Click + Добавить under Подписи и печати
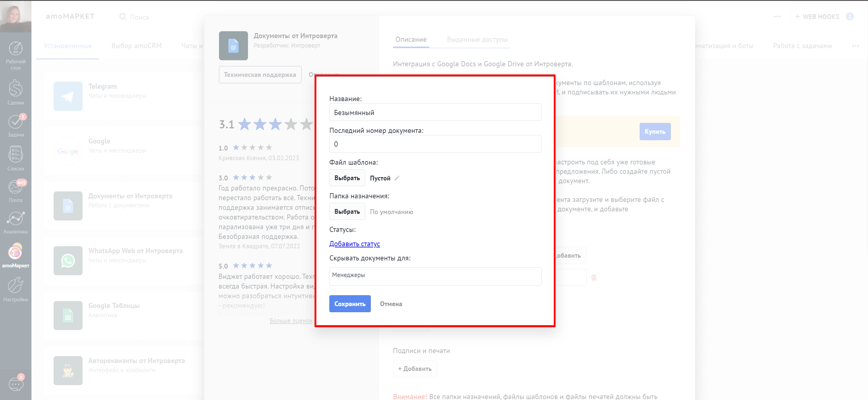868x400 pixels. [415, 369]
